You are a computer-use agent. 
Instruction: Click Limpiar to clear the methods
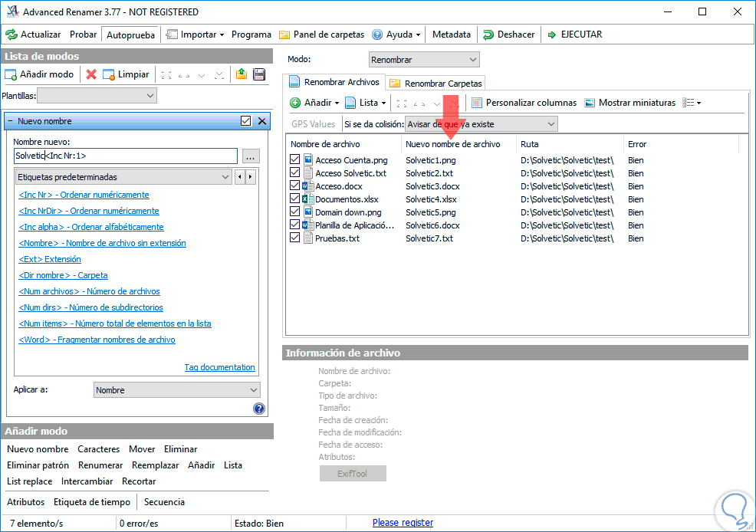tap(126, 74)
